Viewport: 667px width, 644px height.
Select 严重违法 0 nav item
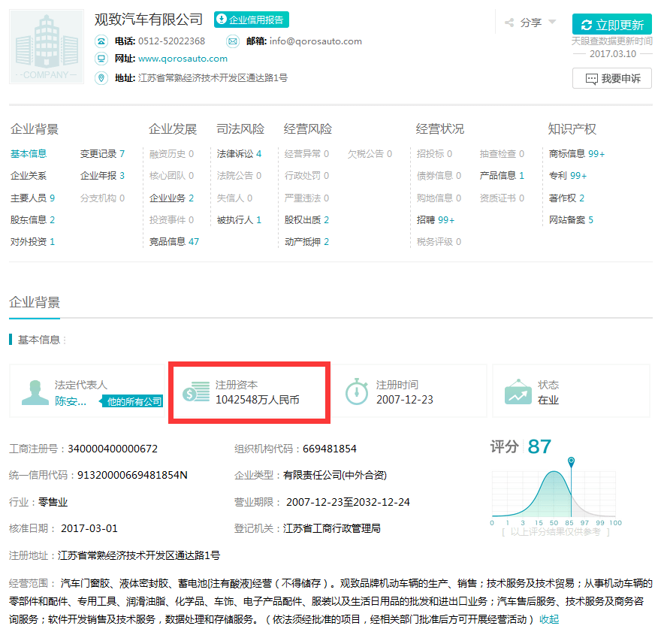click(x=306, y=198)
